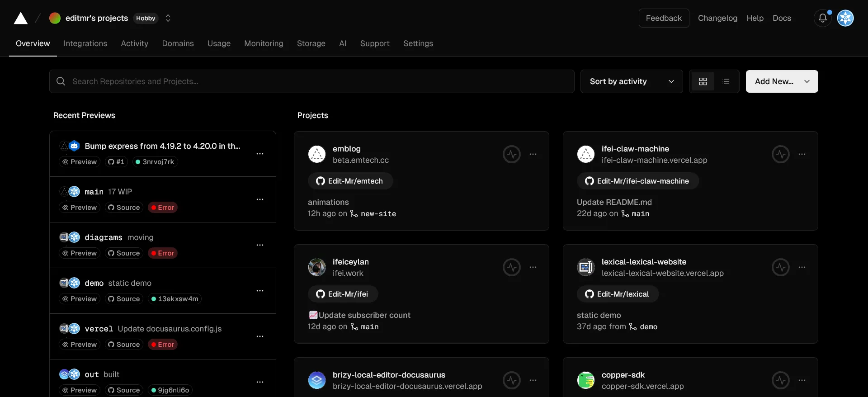Open ifeiceylan project options menu

coord(533,267)
